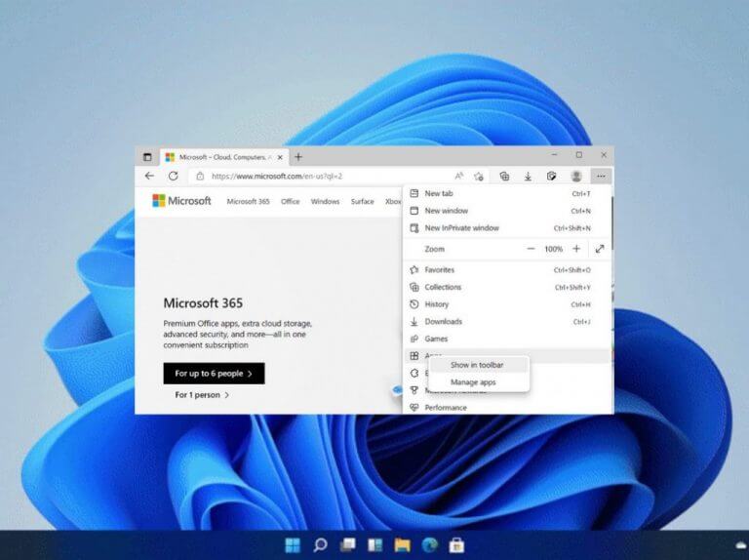Close the Microsoft tab
Viewport: 749px width, 560px height.
pyautogui.click(x=280, y=157)
